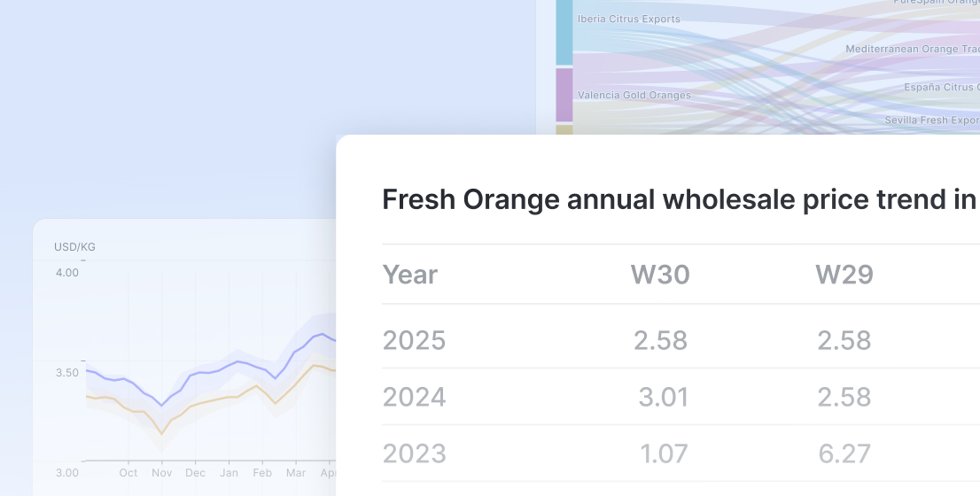Click the Jan label on the chart axis
Screen dimensions: 980x496
click(x=229, y=473)
